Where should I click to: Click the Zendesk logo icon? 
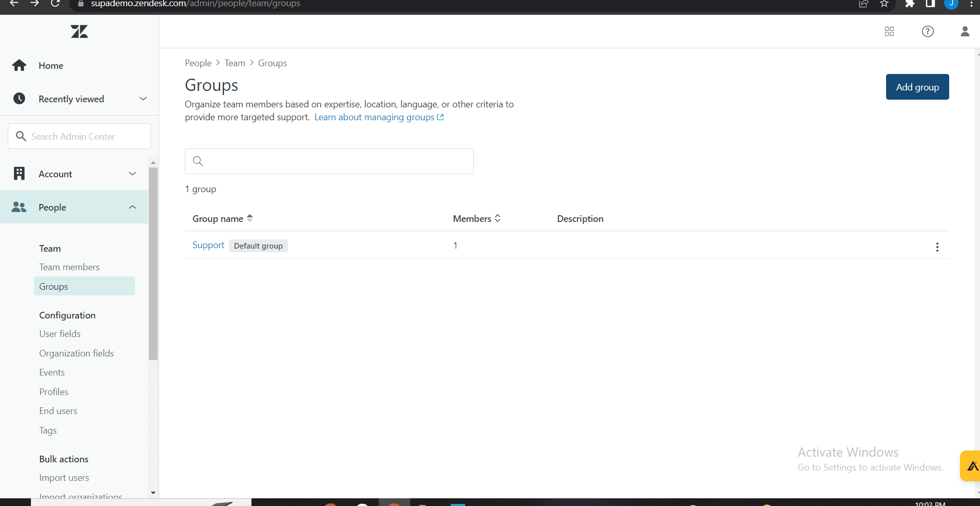(79, 31)
